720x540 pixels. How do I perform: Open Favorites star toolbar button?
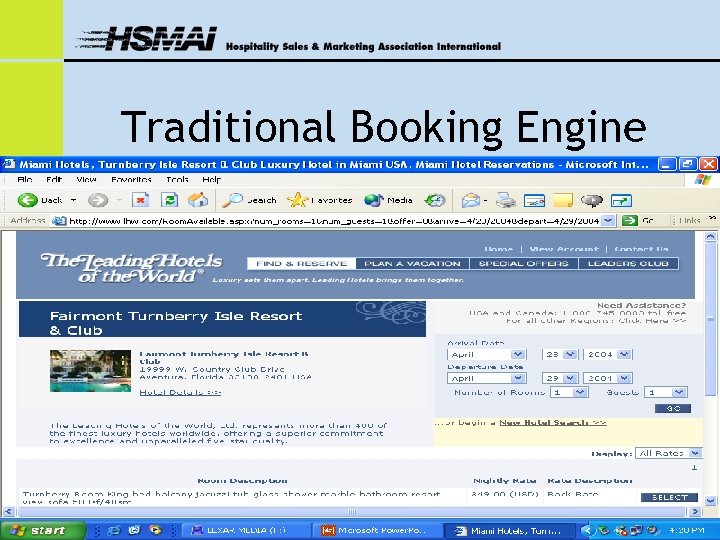click(320, 200)
